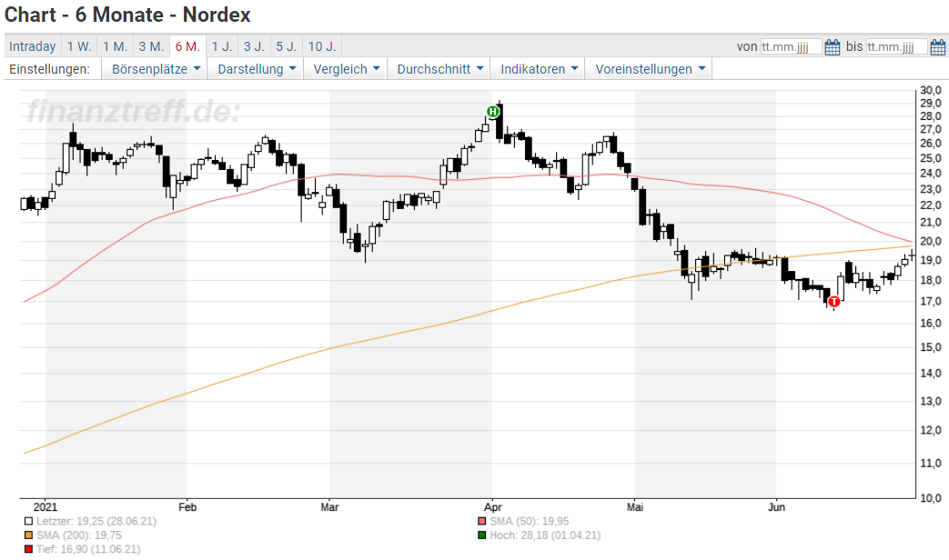Click the white Letzter legend swatch
Image resolution: width=949 pixels, height=560 pixels.
[28, 521]
